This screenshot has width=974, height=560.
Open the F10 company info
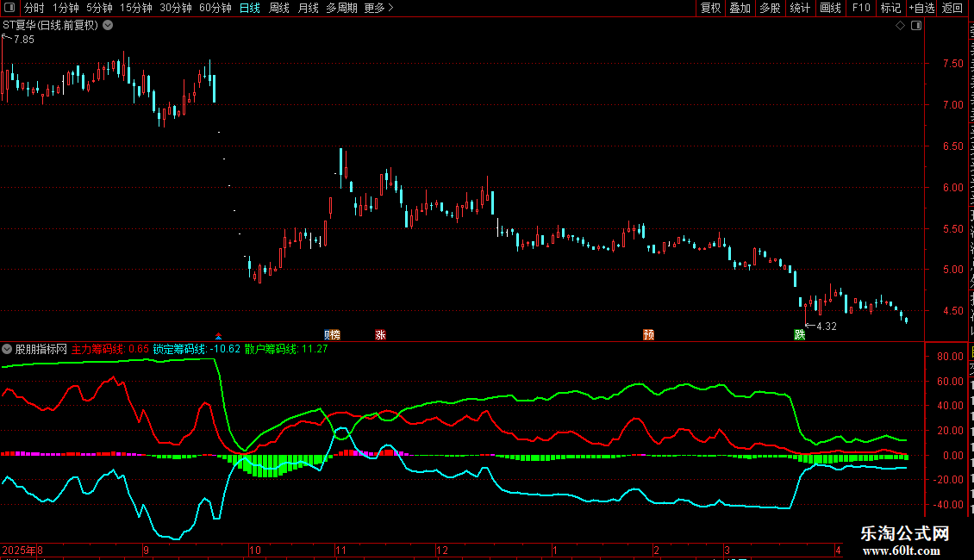(861, 8)
